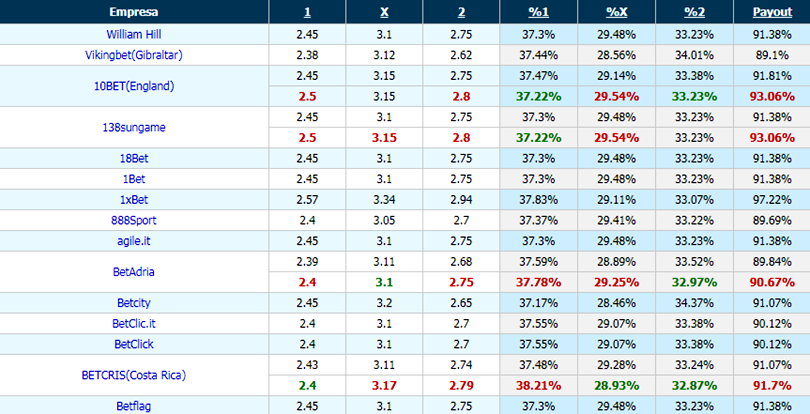Viewport: 810px width, 414px height.
Task: Select the BetClic.it link
Action: (x=134, y=324)
